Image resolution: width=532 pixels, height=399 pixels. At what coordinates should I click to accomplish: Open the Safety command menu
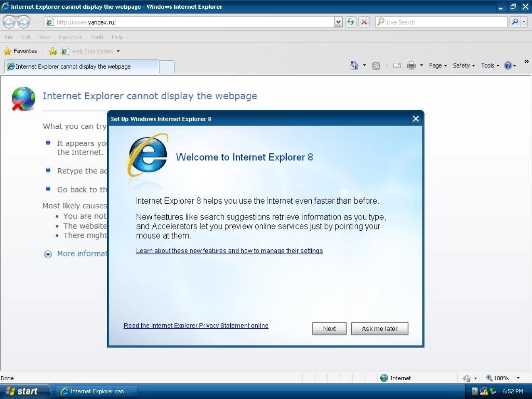click(464, 65)
